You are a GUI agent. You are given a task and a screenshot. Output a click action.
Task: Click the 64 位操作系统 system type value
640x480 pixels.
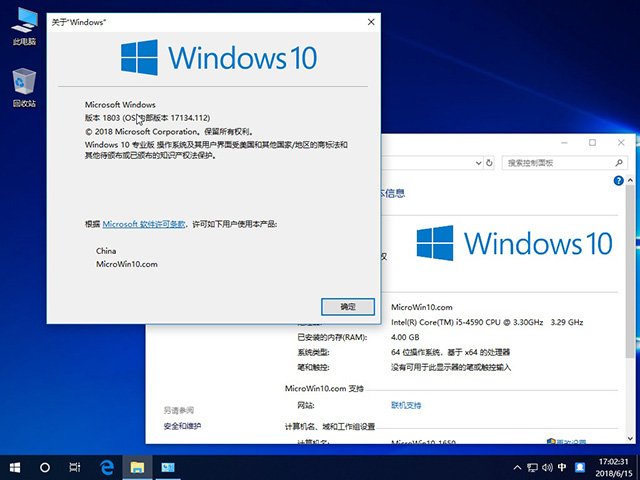(x=451, y=352)
